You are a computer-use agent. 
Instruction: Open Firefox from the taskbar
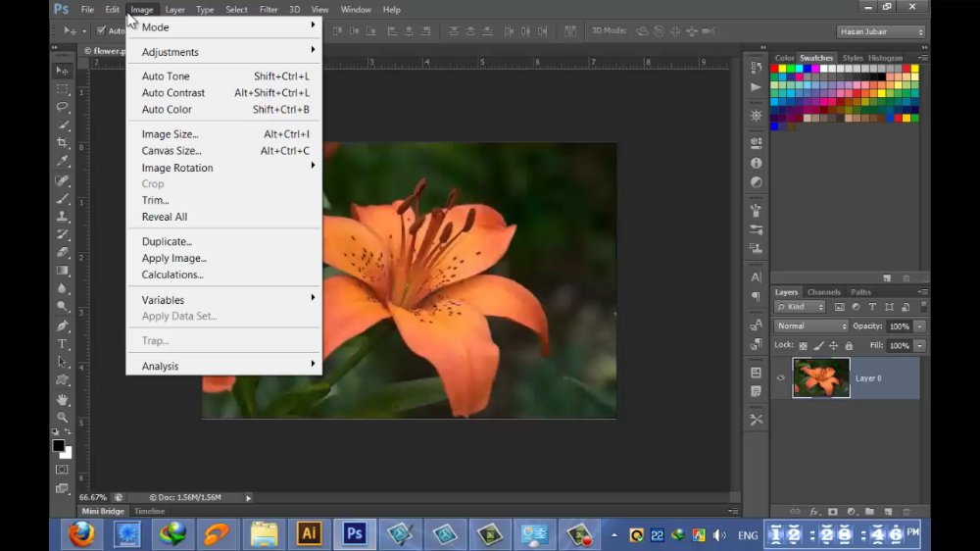pos(82,533)
